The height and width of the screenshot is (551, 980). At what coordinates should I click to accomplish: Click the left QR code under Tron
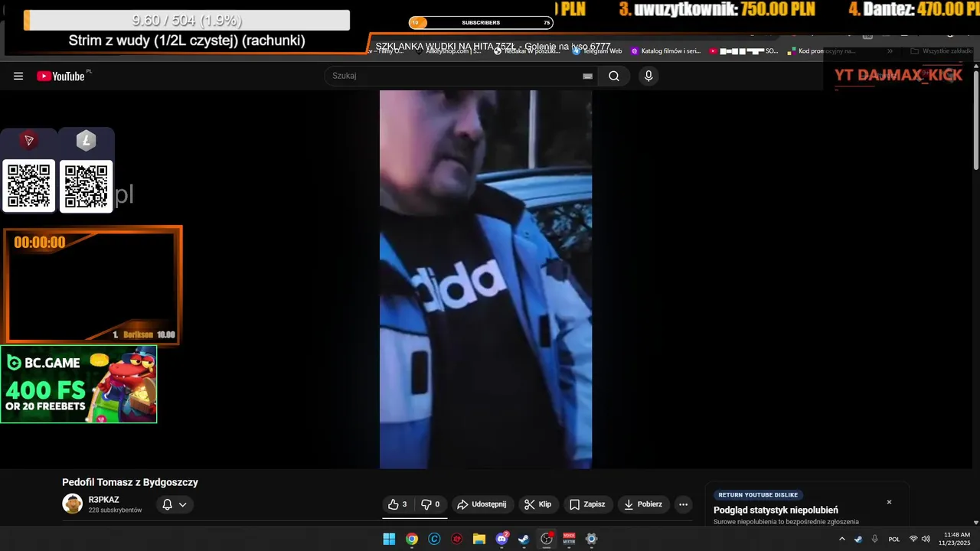pyautogui.click(x=29, y=186)
